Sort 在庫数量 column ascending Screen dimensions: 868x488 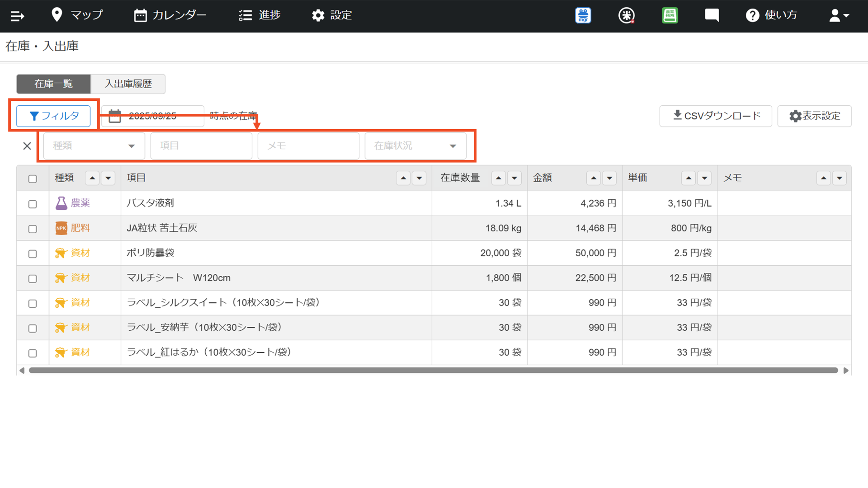[x=498, y=178]
